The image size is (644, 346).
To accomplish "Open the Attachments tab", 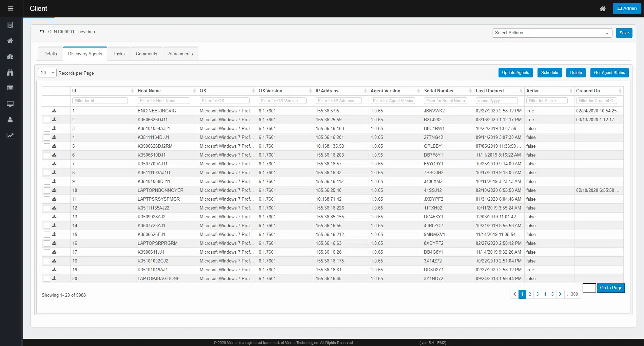I will (180, 54).
